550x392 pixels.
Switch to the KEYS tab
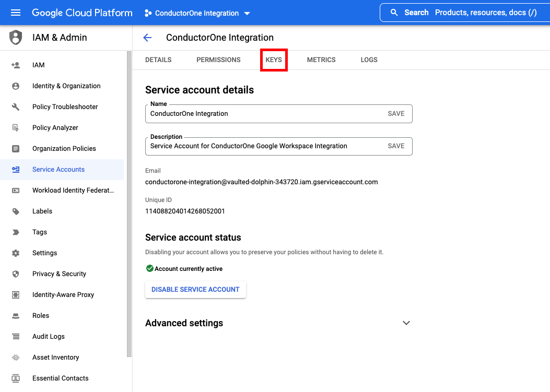274,60
